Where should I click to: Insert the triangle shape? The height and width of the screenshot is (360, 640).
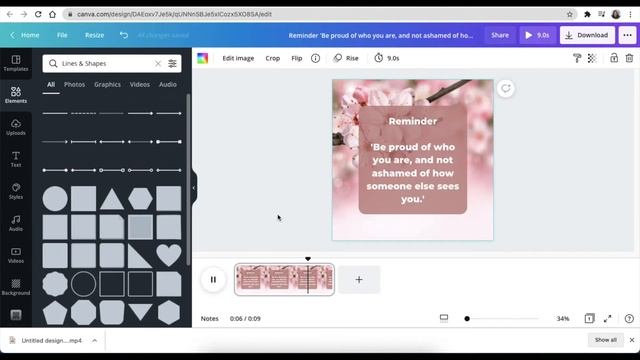[x=112, y=199]
